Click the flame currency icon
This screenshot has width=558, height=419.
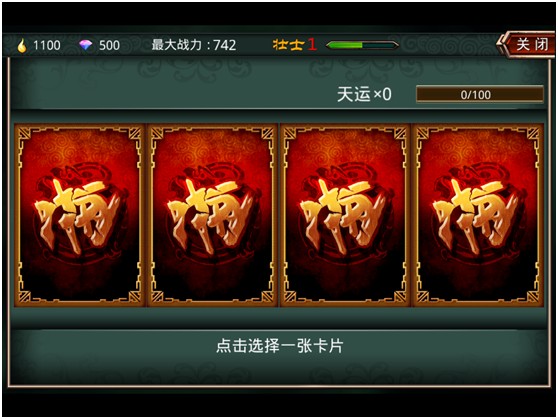click(x=22, y=46)
